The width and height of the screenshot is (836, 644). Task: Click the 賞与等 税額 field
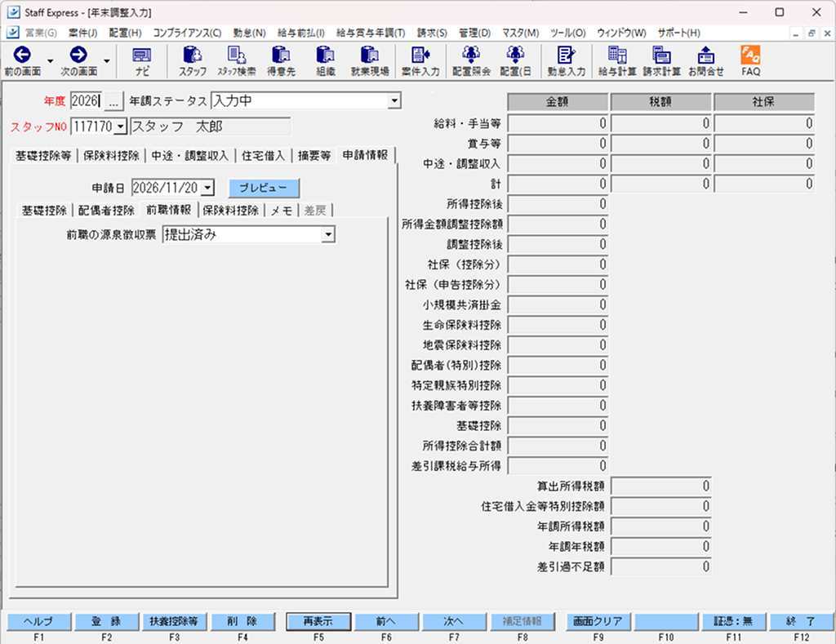coord(660,144)
